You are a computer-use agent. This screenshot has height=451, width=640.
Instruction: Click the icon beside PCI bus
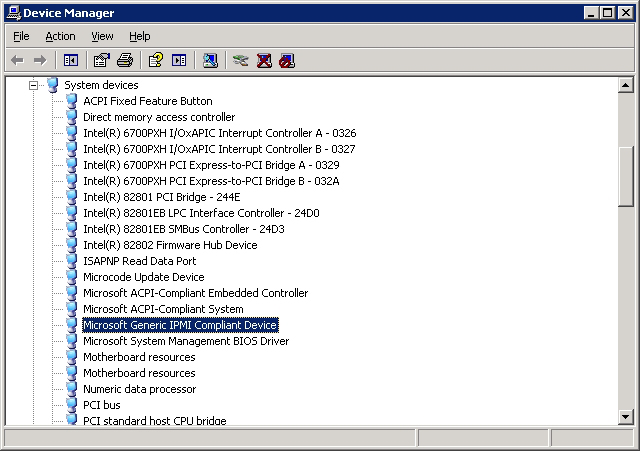72,404
